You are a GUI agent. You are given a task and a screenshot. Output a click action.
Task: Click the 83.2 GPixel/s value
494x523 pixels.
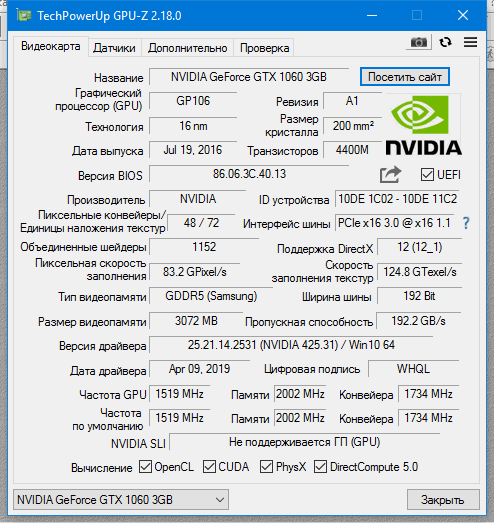click(x=194, y=272)
